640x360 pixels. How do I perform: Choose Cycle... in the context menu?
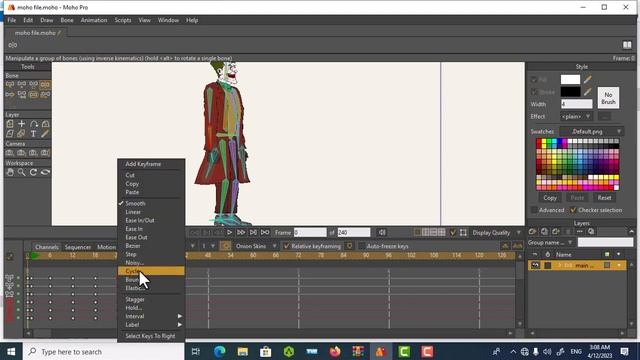(151, 271)
